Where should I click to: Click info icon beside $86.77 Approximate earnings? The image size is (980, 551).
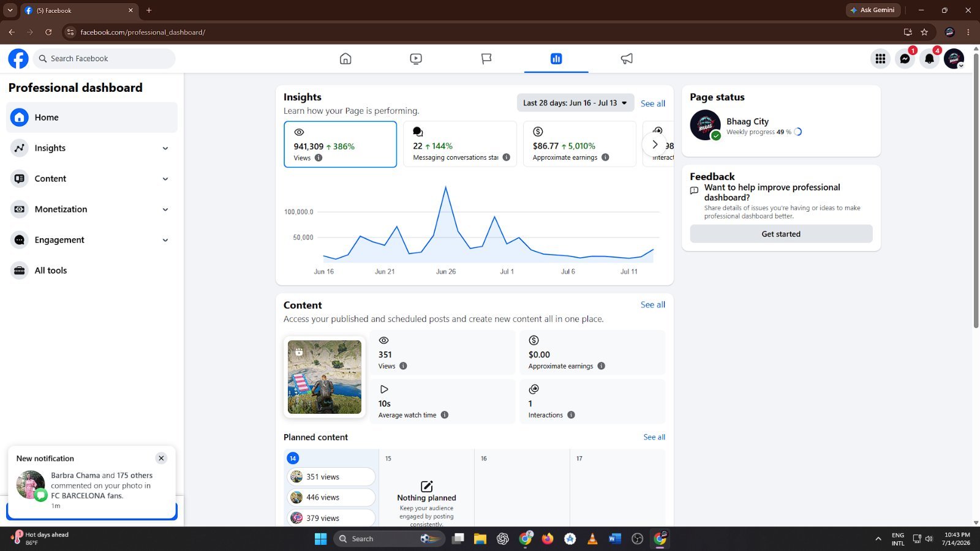(605, 157)
